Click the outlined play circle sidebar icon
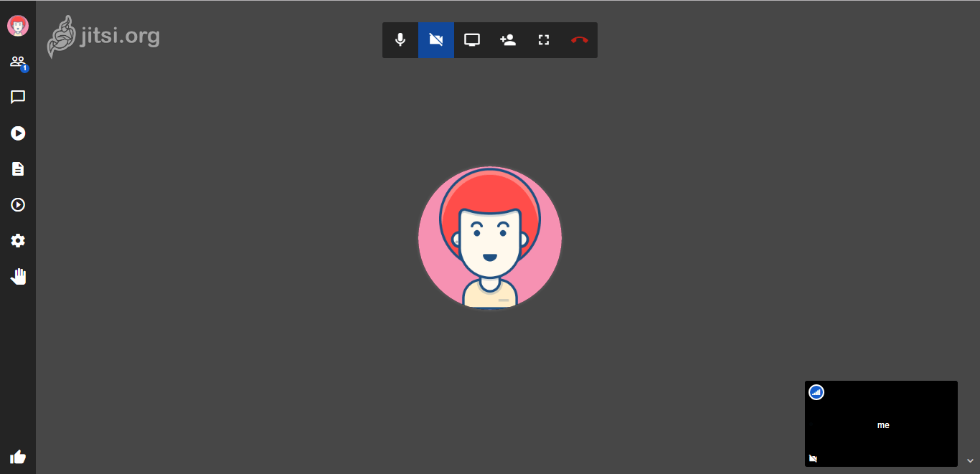 tap(18, 205)
